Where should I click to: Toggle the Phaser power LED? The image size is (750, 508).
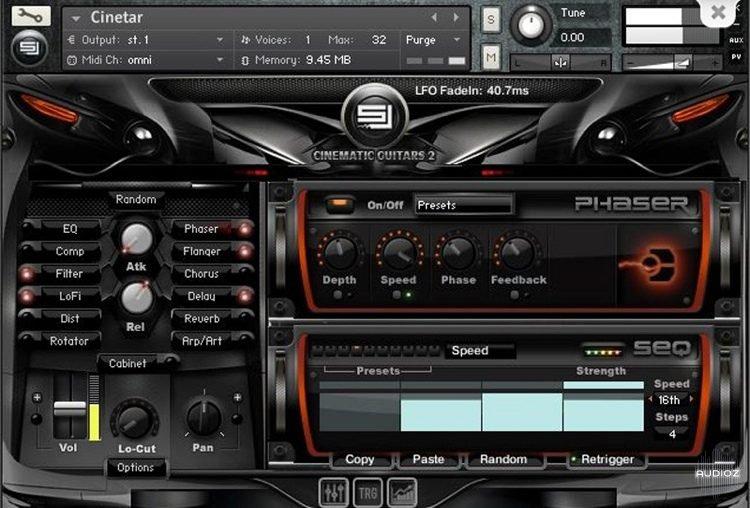point(245,229)
